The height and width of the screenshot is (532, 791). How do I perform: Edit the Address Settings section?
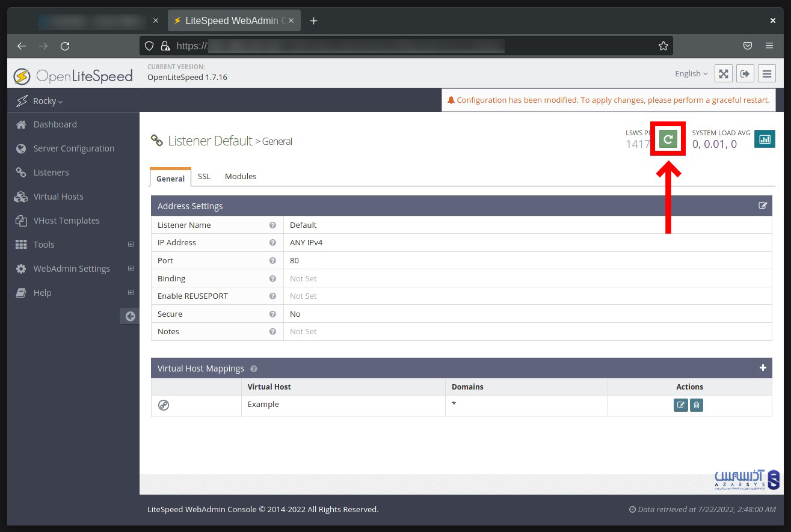click(x=763, y=206)
